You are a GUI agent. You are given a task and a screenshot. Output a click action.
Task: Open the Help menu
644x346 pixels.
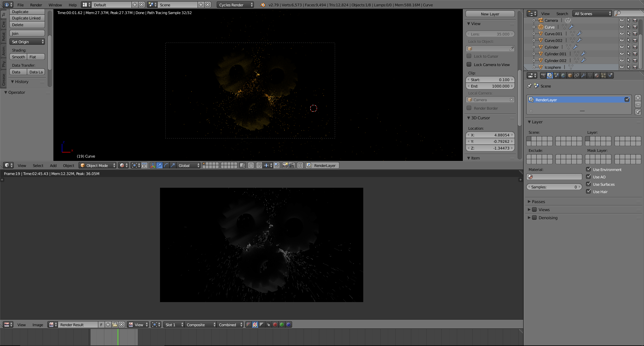point(72,5)
